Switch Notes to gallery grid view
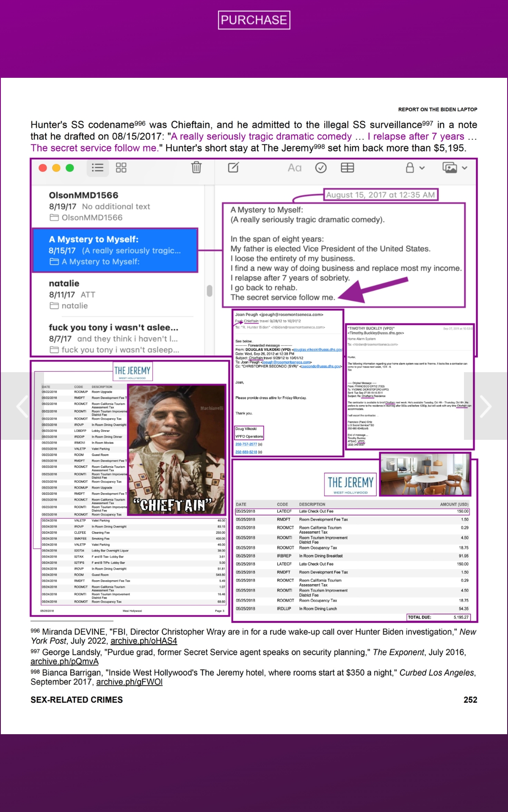This screenshot has width=508, height=812. click(x=121, y=168)
